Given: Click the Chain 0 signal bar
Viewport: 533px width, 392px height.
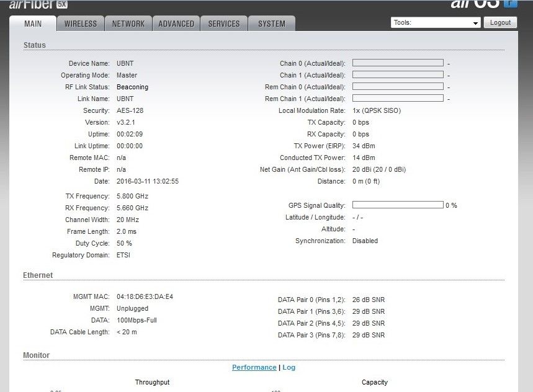Looking at the screenshot, I should [398, 63].
